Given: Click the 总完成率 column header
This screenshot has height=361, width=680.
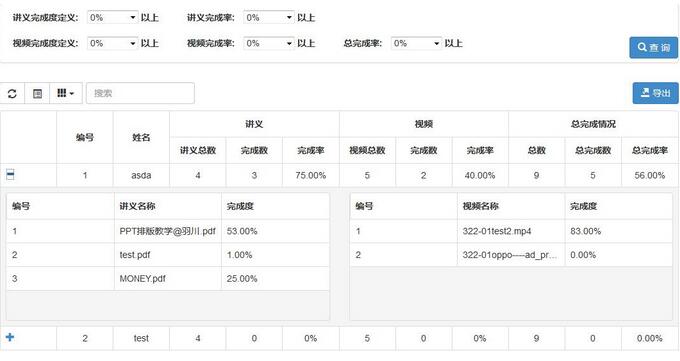Looking at the screenshot, I should [649, 151].
